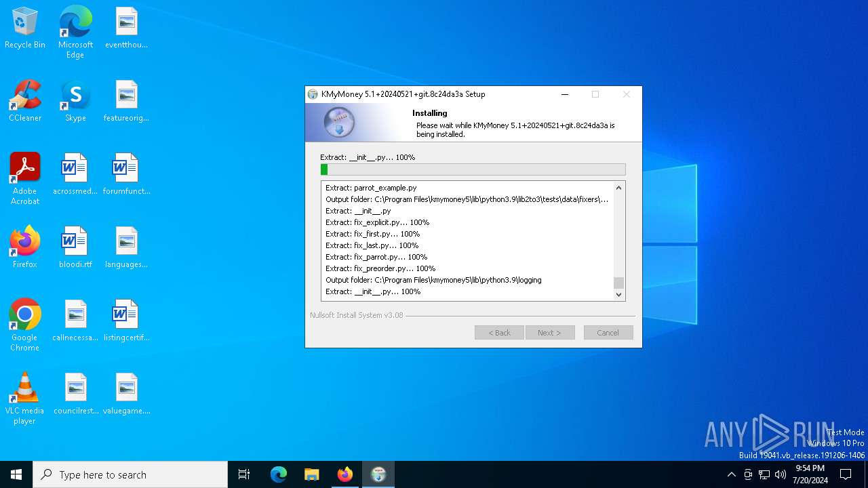
Task: Open the Firefox desktop shortcut
Action: (25, 248)
